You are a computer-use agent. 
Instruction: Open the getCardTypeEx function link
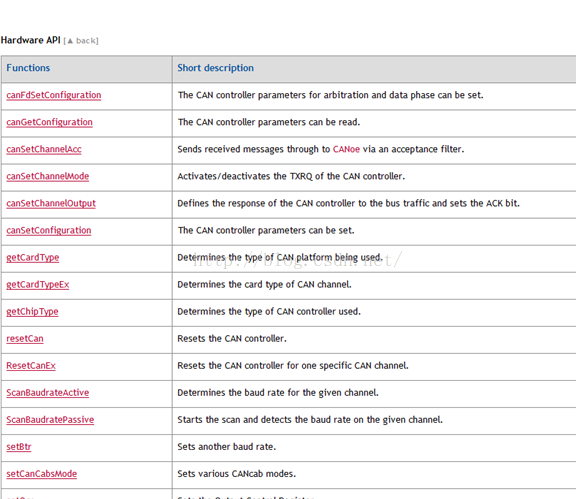(37, 285)
